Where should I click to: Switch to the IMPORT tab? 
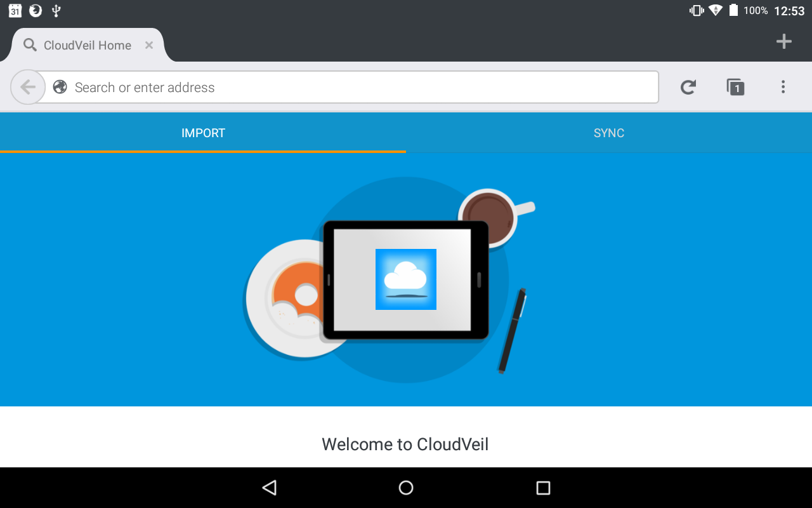click(x=203, y=133)
